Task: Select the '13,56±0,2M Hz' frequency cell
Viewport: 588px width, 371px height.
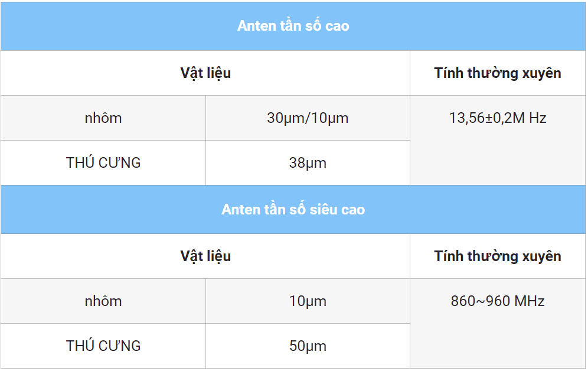Action: tap(498, 118)
